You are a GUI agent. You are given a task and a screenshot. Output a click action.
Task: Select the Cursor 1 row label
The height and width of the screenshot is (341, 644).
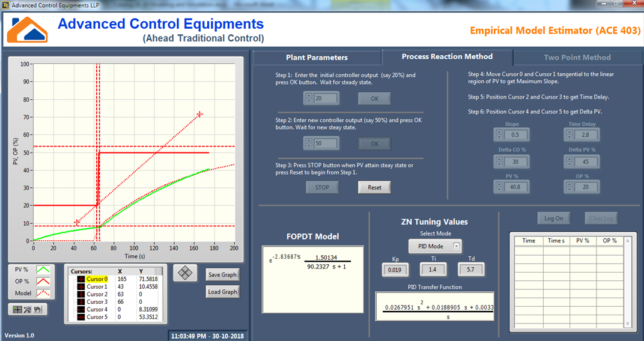pos(97,286)
